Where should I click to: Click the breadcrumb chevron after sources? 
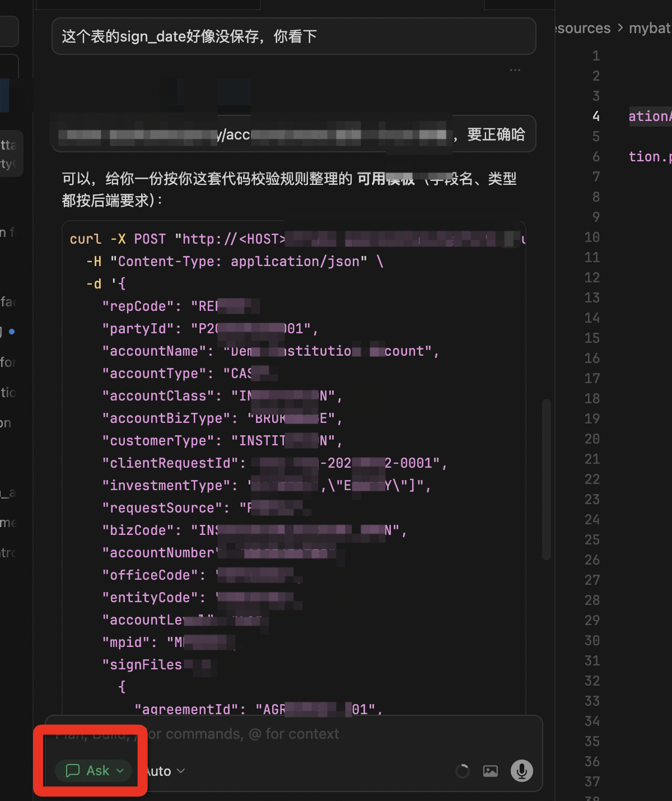[620, 28]
